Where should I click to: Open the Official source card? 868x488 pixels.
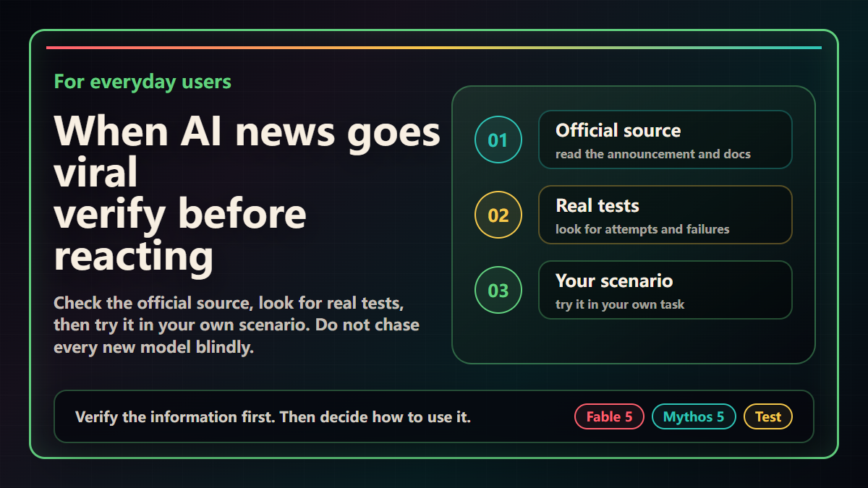[665, 140]
